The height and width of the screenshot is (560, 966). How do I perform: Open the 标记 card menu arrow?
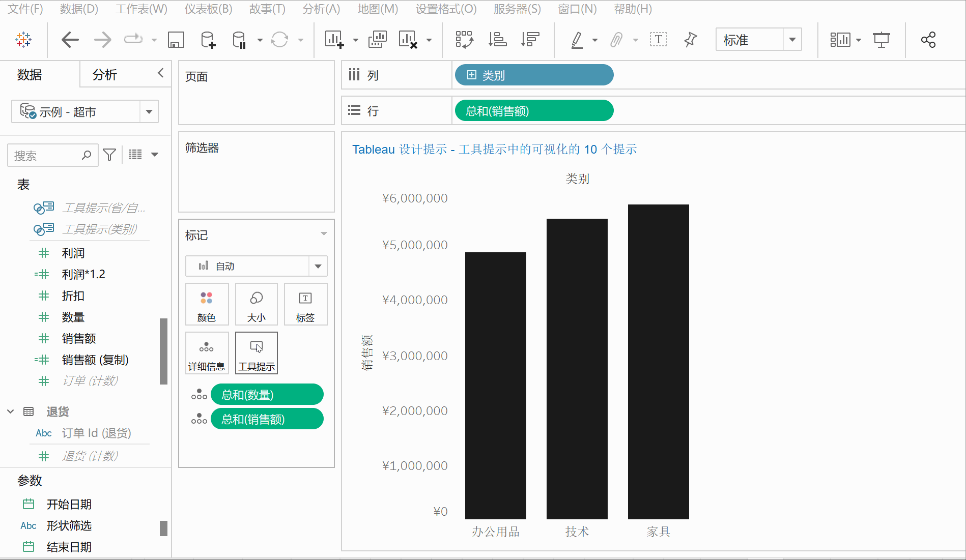click(x=324, y=234)
